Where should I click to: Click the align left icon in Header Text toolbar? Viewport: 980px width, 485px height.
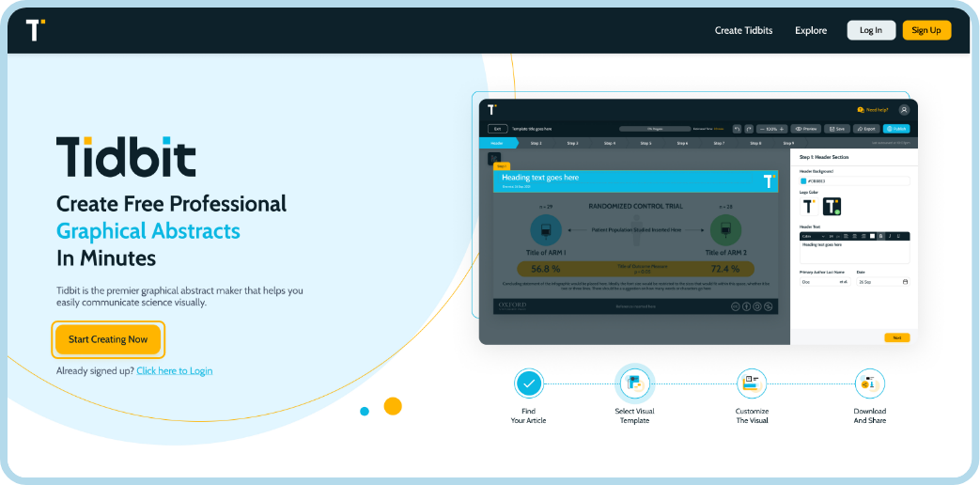click(846, 236)
